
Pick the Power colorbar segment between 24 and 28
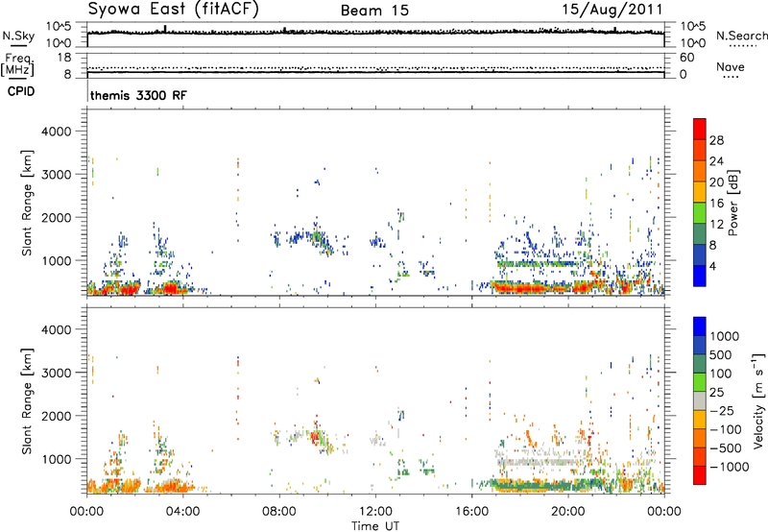coord(700,150)
